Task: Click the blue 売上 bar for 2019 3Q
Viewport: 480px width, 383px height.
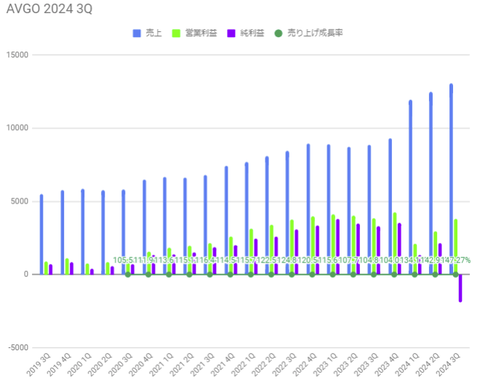Action: 42,234
